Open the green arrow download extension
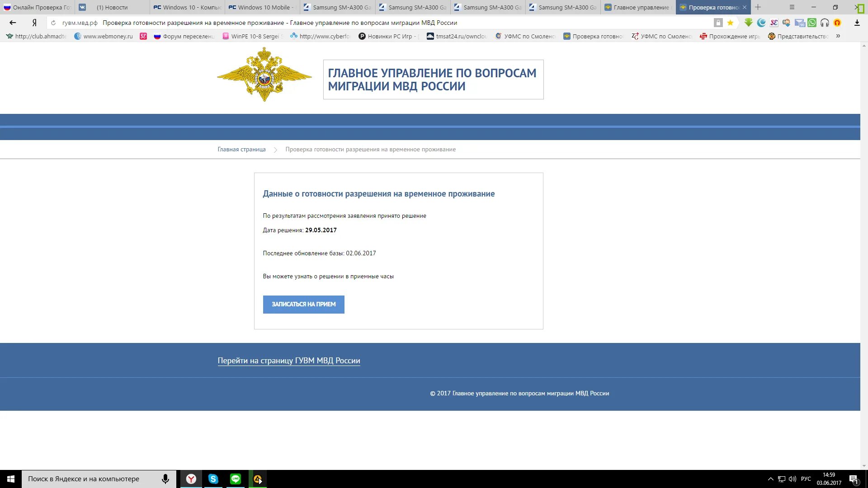868x488 pixels. point(749,23)
